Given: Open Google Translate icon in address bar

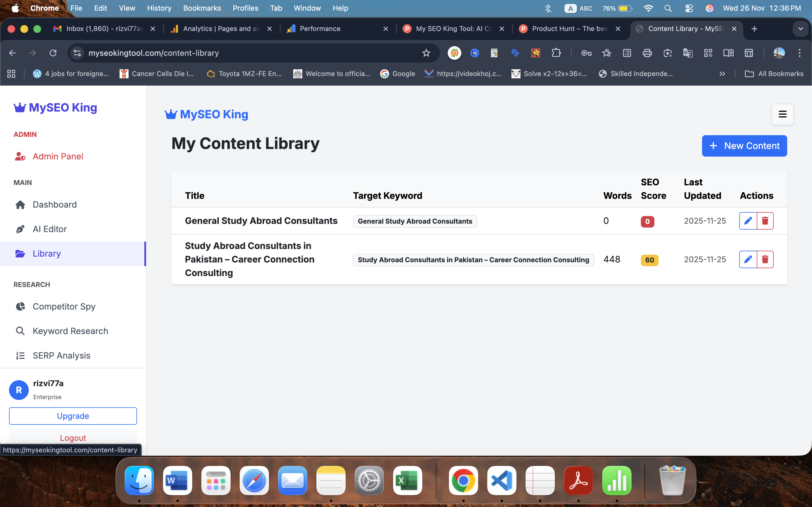Looking at the screenshot, I should [x=688, y=53].
